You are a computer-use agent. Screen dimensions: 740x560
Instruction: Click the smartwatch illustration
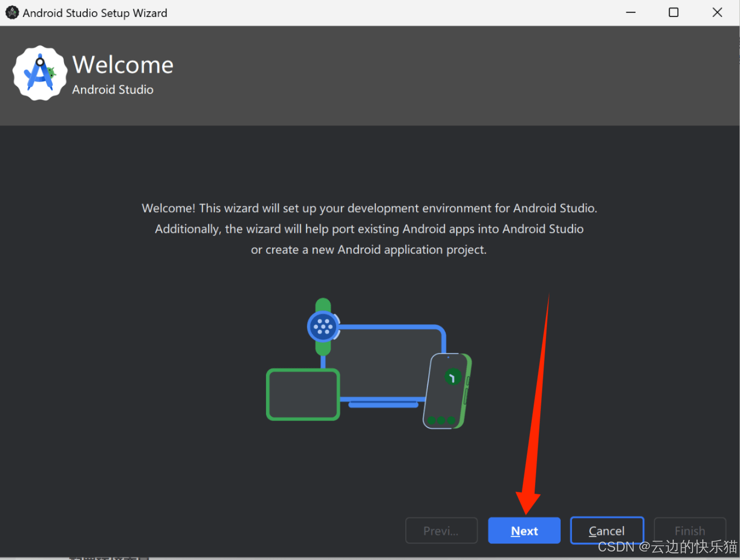323,327
